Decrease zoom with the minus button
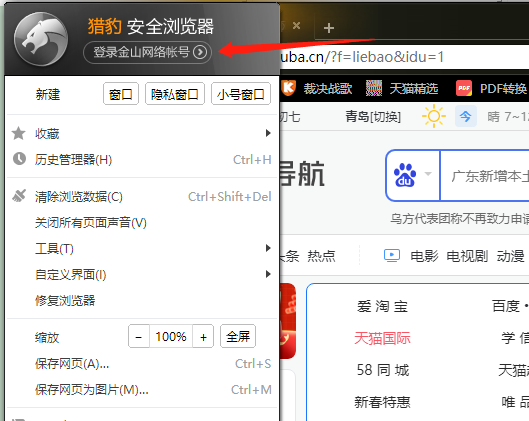 pyautogui.click(x=139, y=336)
